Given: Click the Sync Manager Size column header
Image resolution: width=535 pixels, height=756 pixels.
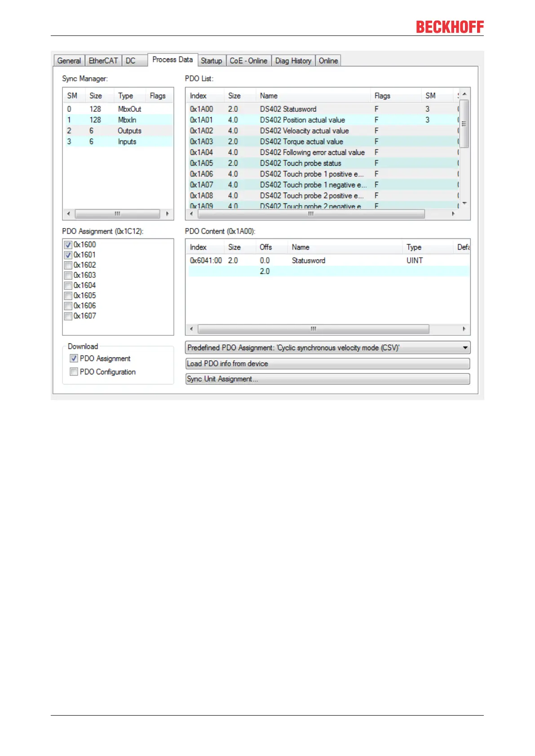Looking at the screenshot, I should [x=100, y=96].
